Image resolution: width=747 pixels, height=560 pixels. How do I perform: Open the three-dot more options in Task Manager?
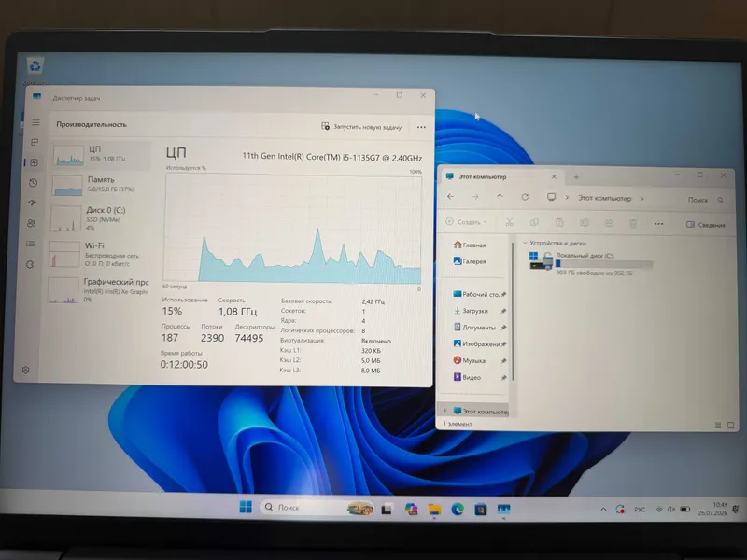click(x=421, y=127)
